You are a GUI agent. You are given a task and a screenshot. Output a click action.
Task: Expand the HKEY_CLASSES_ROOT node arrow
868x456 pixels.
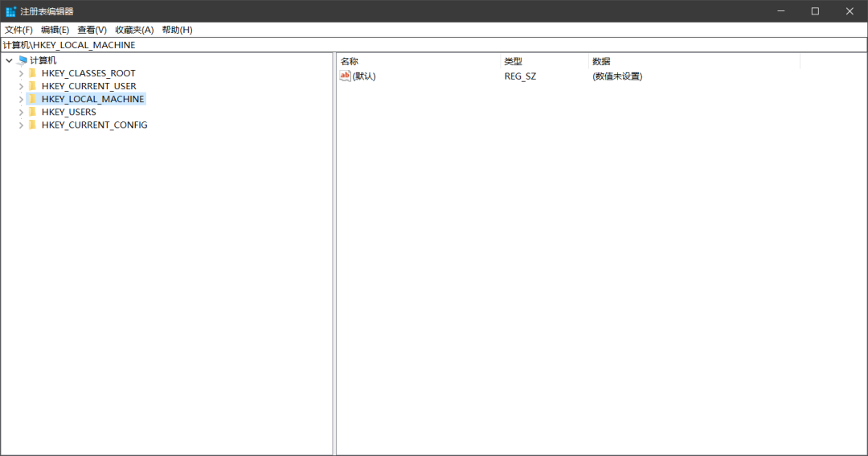point(21,73)
